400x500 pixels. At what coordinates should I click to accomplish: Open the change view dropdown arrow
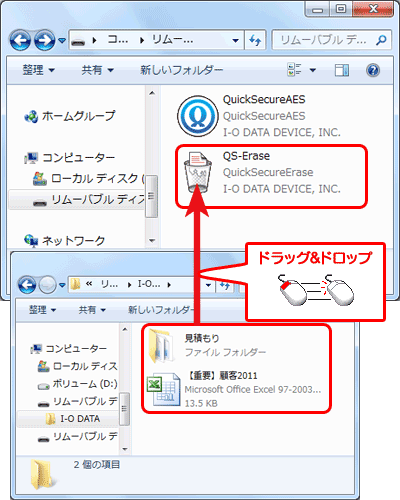pyautogui.click(x=313, y=70)
